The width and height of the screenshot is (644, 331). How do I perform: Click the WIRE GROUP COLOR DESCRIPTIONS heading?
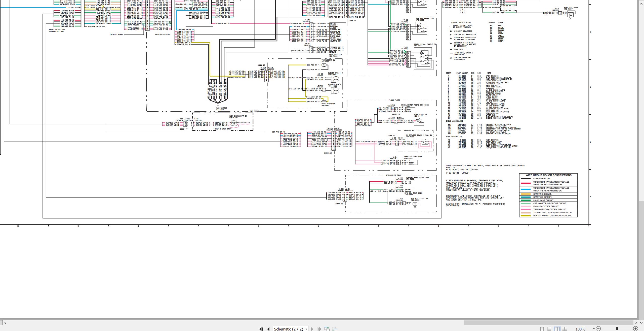click(x=548, y=175)
